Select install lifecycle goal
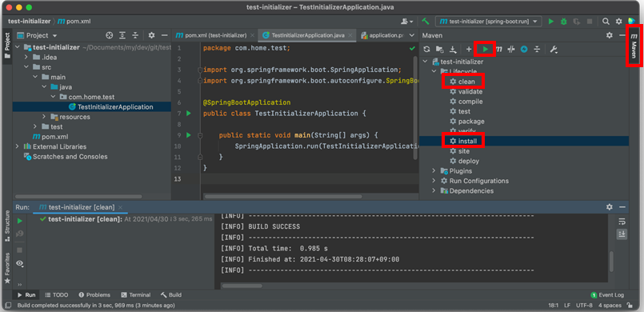This screenshot has width=644, height=312. 467,141
